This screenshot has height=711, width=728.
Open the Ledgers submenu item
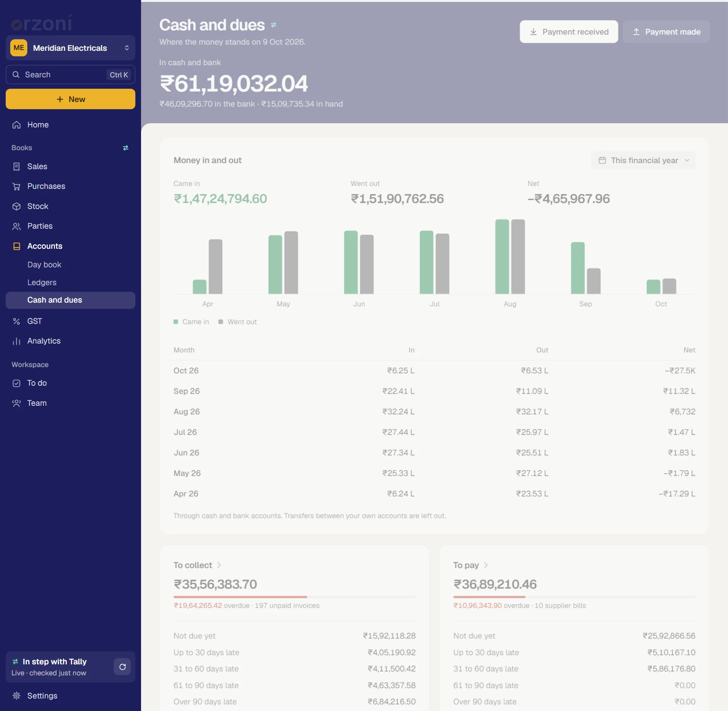pos(71,283)
